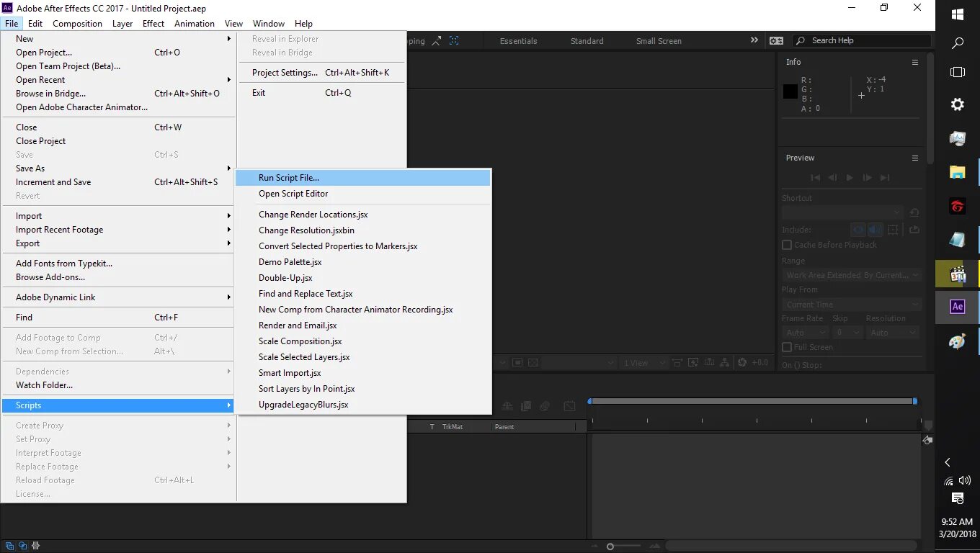The height and width of the screenshot is (553, 980).
Task: Open the Info panel menu
Action: [x=915, y=62]
